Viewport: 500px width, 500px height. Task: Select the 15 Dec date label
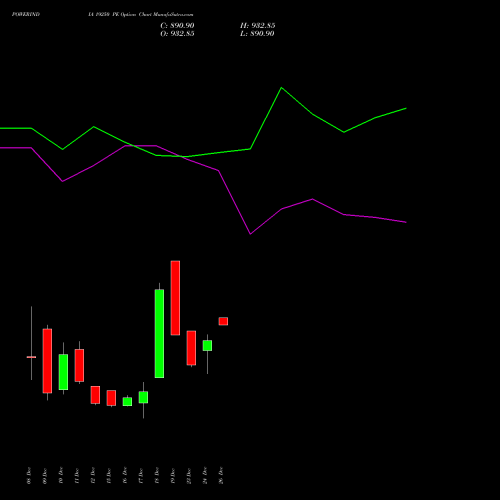[x=109, y=476]
